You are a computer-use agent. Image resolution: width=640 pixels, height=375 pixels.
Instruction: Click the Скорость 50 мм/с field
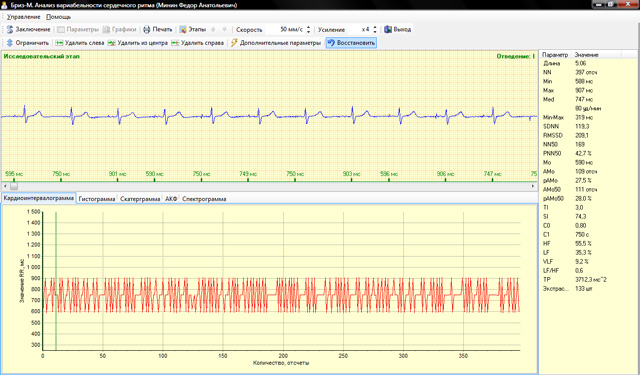(284, 29)
